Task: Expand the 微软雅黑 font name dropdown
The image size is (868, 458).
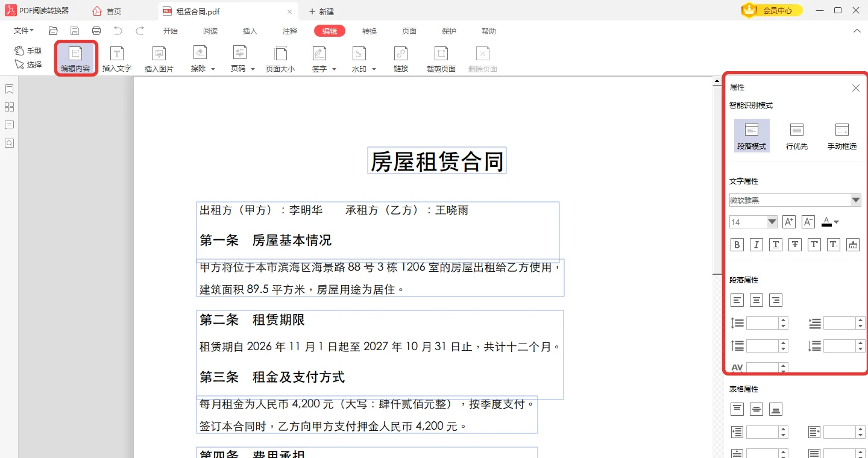Action: (x=856, y=200)
